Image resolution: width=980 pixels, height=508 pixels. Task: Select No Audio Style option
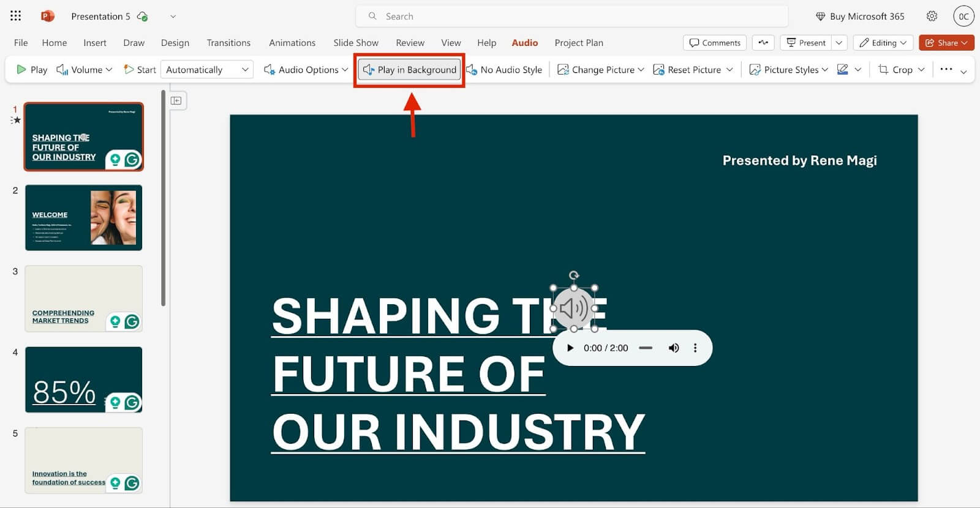(504, 70)
